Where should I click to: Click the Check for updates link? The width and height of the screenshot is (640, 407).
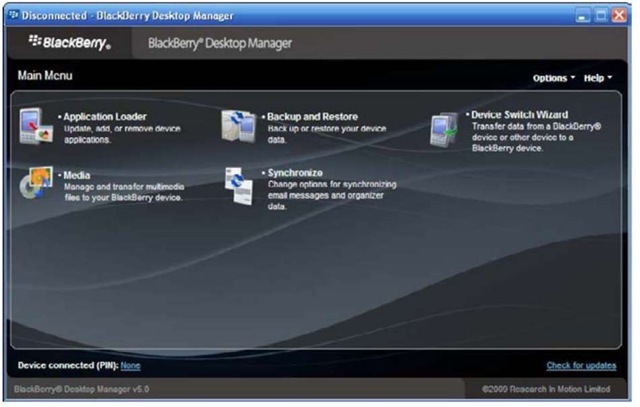(x=581, y=365)
